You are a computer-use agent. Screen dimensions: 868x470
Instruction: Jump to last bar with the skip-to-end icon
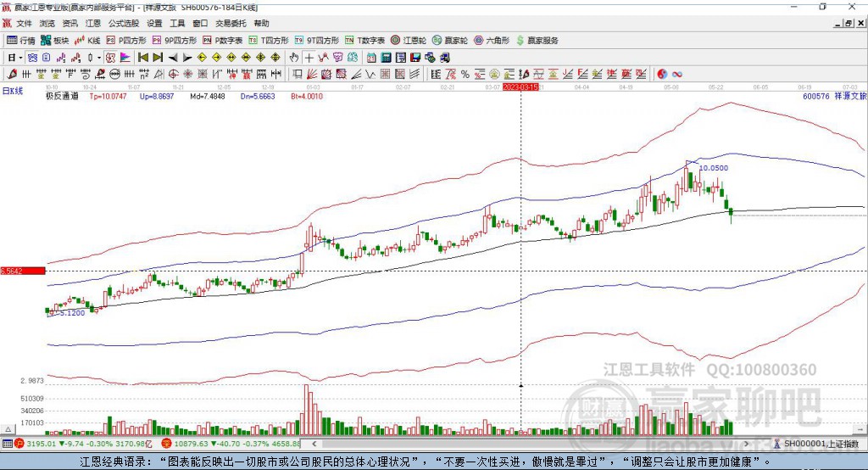click(158, 58)
